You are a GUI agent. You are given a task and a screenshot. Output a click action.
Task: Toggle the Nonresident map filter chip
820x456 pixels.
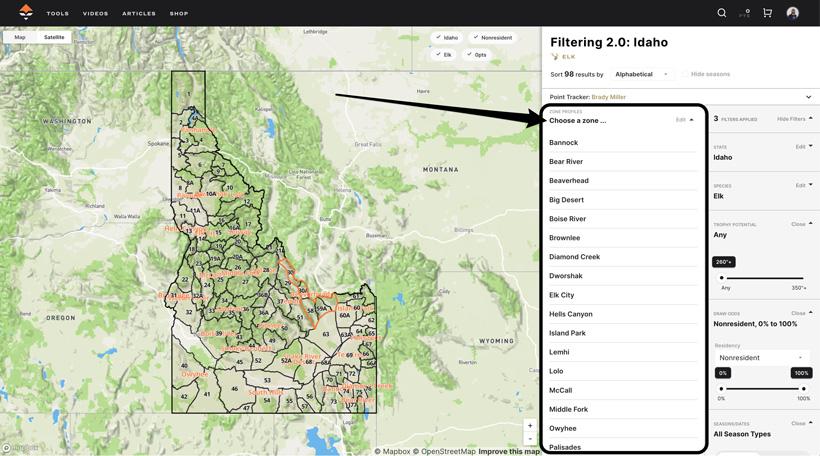pos(492,38)
